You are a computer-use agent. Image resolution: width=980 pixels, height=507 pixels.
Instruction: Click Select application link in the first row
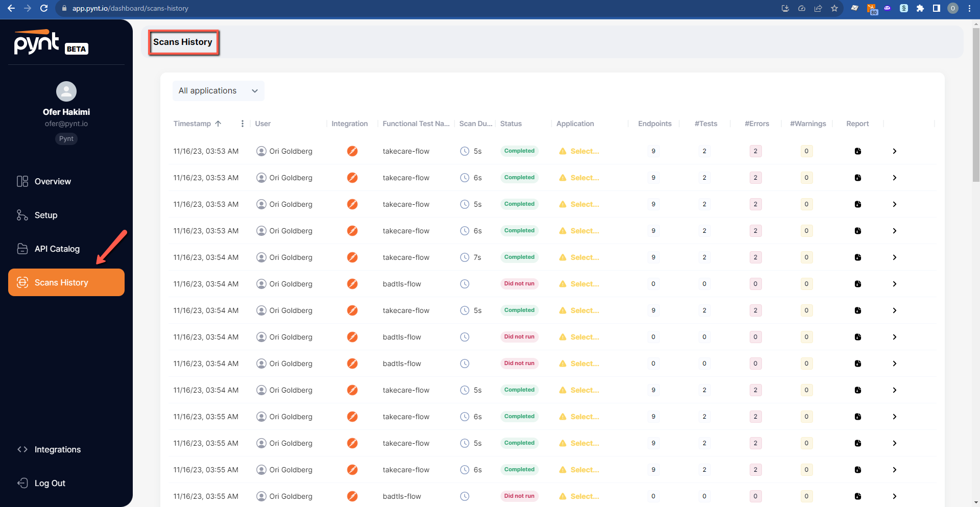(x=584, y=151)
